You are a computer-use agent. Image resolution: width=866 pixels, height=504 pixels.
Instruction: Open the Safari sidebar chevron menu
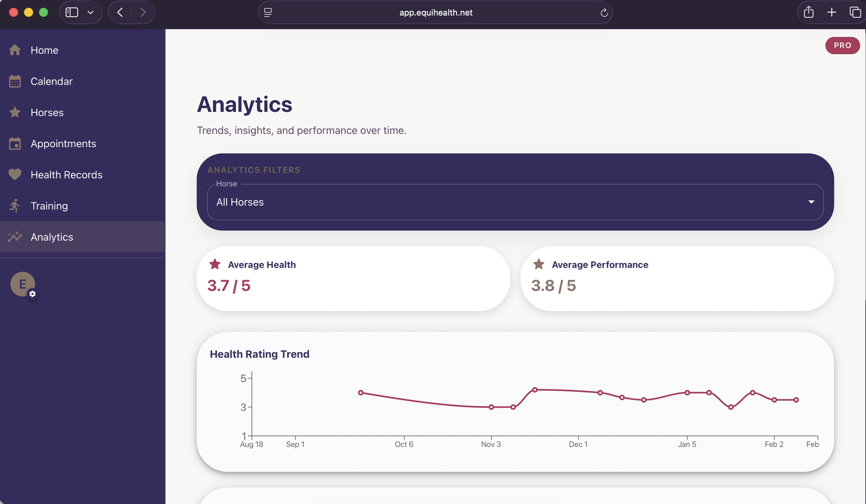click(91, 12)
